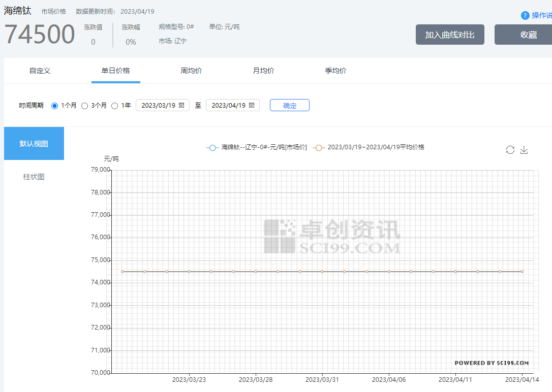The height and width of the screenshot is (392, 552).
Task: Toggle the blue 海绵钛 series legend marker
Action: 212,147
